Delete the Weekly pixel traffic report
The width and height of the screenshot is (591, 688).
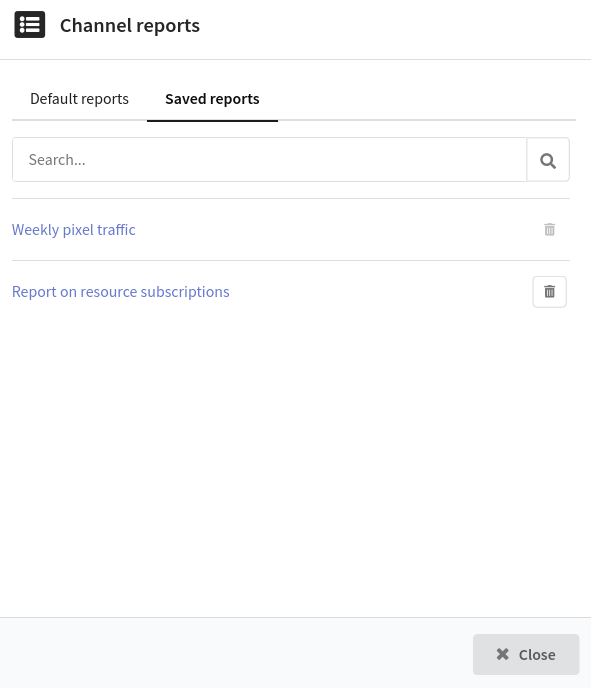(x=549, y=229)
